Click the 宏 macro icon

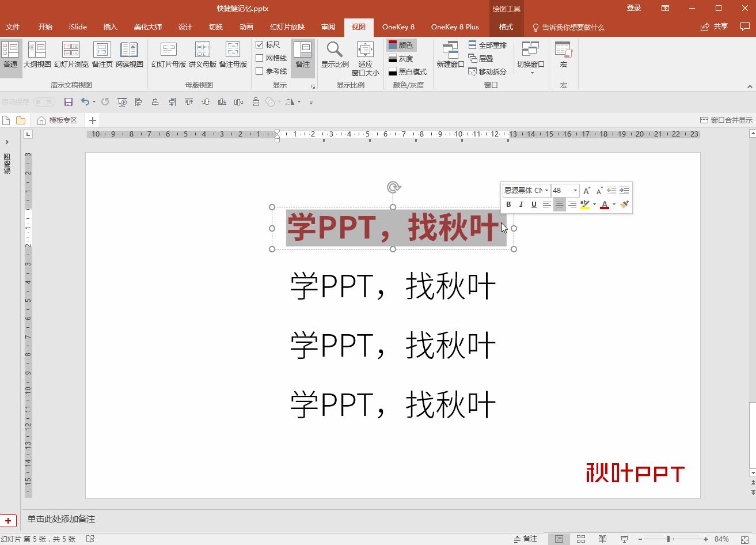coord(563,55)
